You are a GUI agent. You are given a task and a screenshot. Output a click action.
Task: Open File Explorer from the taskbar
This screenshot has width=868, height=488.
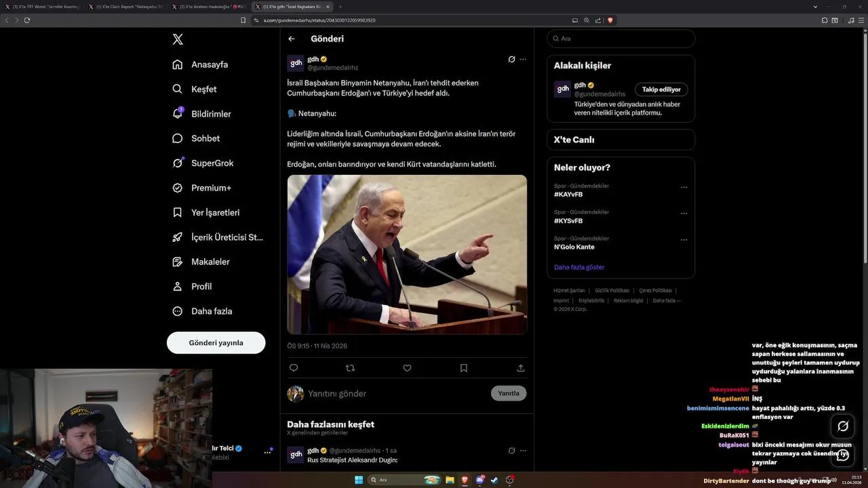tap(450, 480)
